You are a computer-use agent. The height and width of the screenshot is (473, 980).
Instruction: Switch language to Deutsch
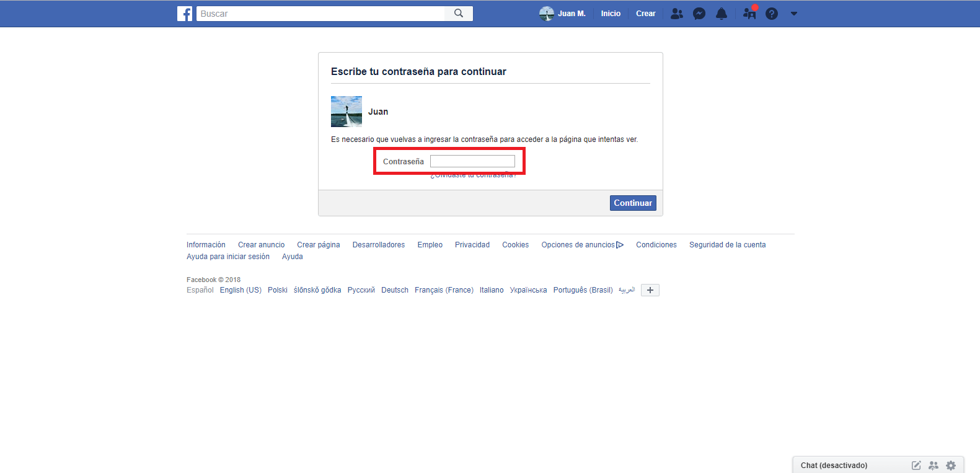[395, 290]
